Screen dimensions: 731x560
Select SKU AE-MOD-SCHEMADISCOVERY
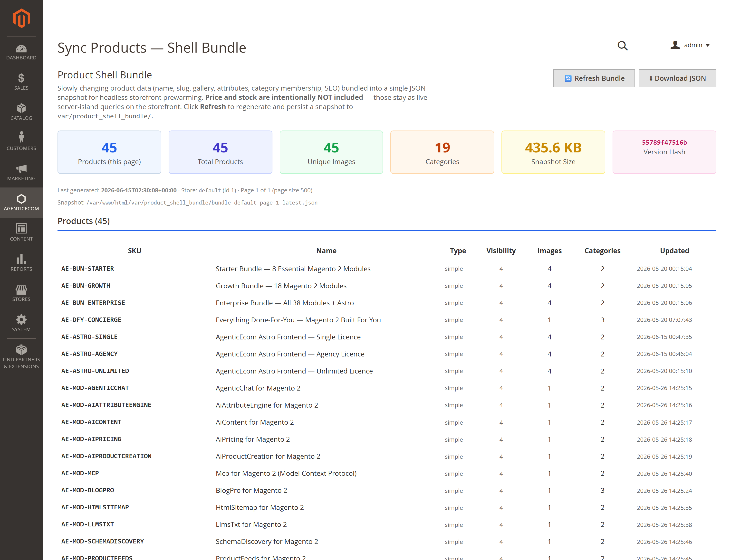(x=102, y=541)
